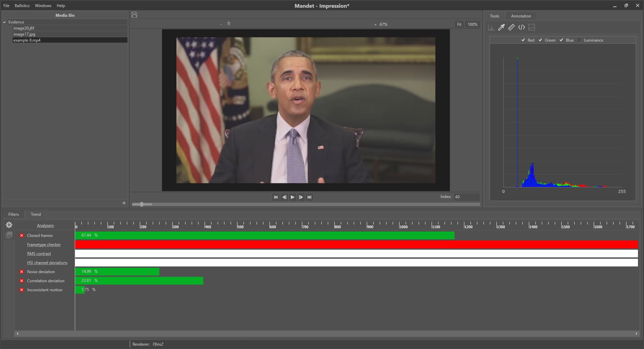Select the Tools tab

494,16
